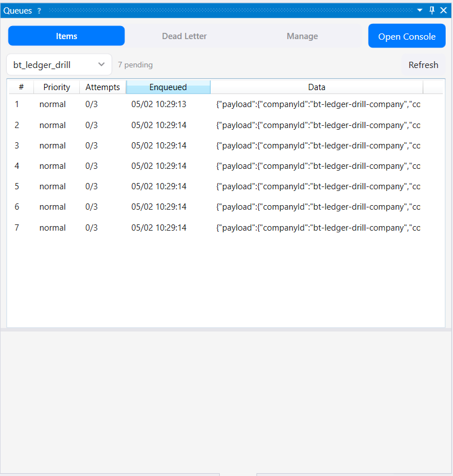Open the Queues help question mark
This screenshot has height=476, width=453.
[39, 11]
